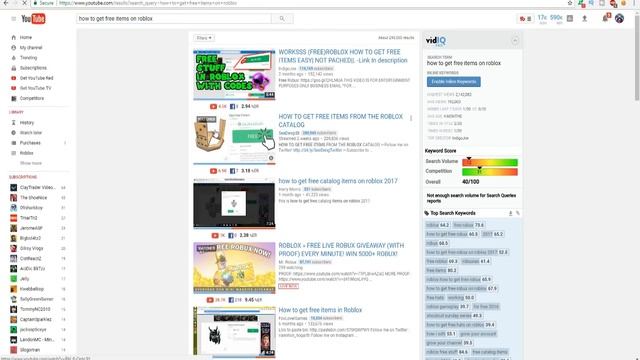Go back with the browser arrow
Screen dimensions: 640x360
pyautogui.click(x=6, y=3)
